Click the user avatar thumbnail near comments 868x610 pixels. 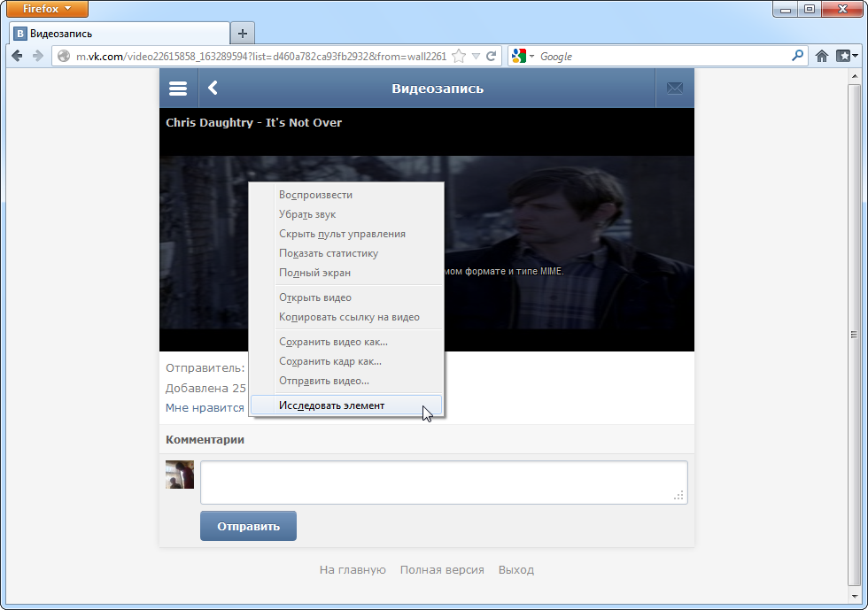pyautogui.click(x=180, y=475)
